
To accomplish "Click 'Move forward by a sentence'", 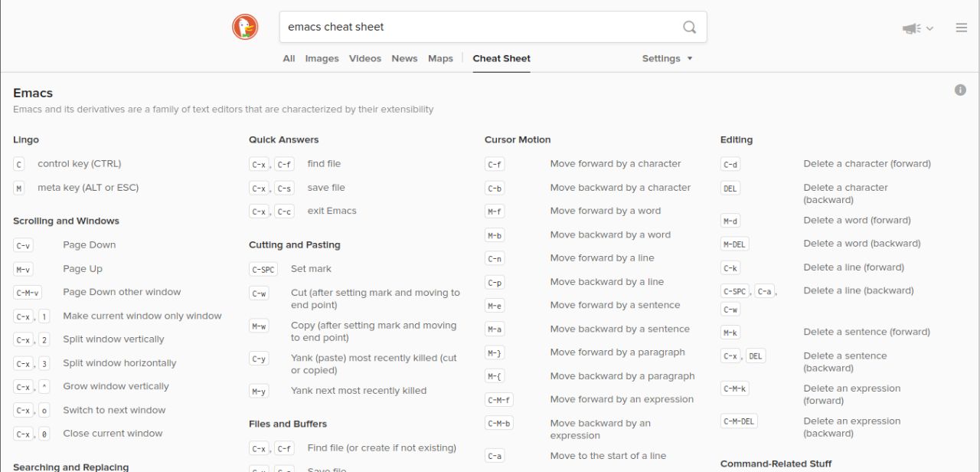I will click(615, 304).
